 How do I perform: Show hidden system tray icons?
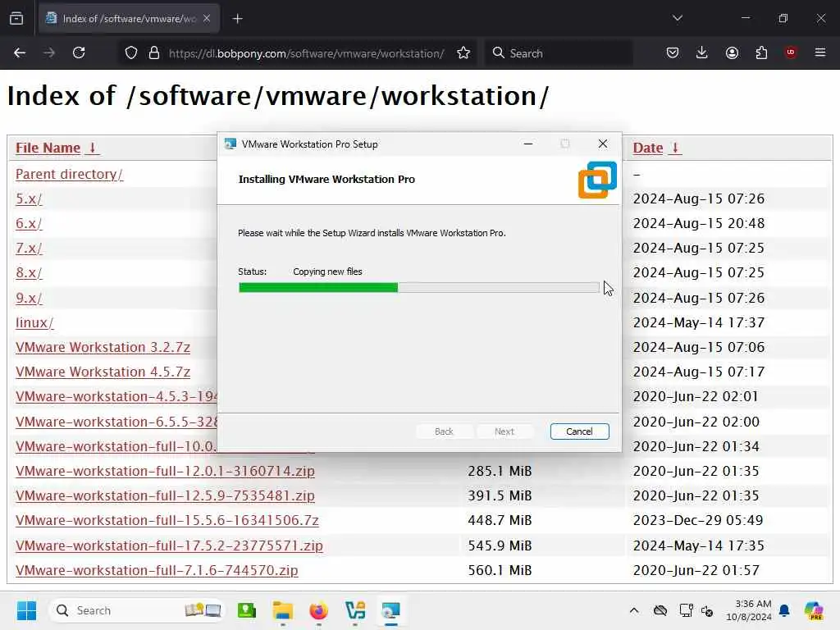click(x=634, y=610)
